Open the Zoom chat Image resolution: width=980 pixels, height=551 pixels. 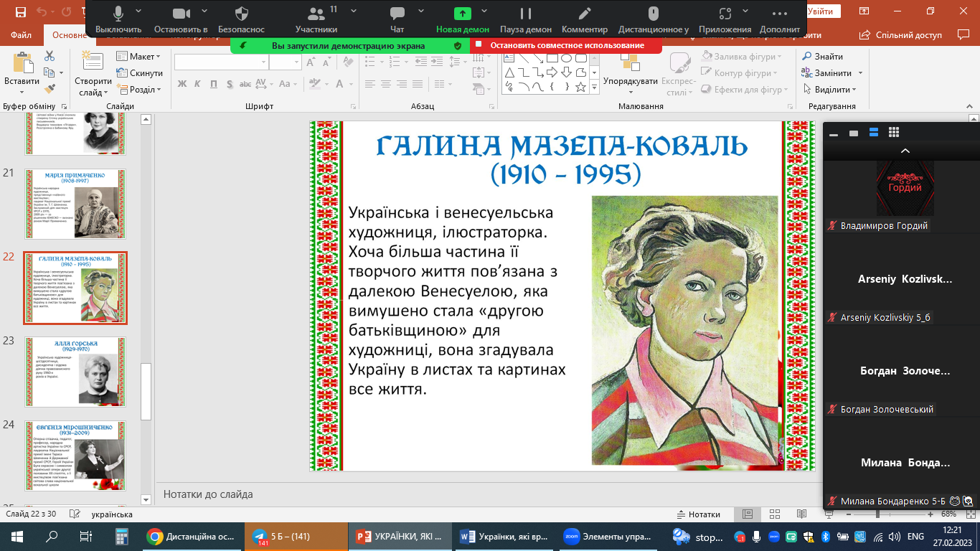coord(397,19)
